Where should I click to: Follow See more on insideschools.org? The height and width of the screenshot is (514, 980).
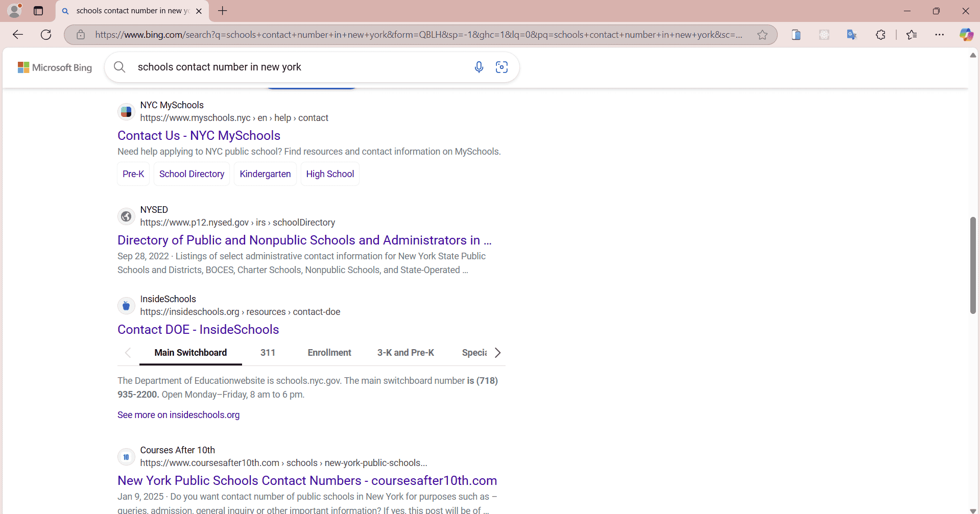[178, 414]
